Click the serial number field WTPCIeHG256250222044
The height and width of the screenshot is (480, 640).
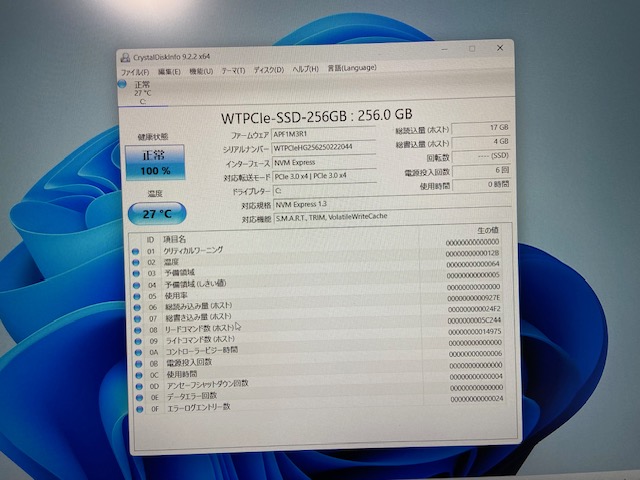tap(324, 147)
